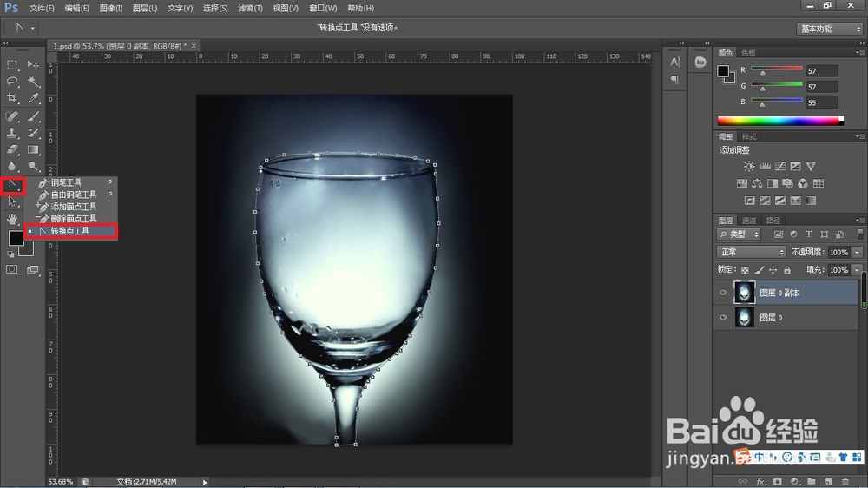Screen dimensions: 868x488
Task: Click the B value field 55
Action: pos(822,103)
